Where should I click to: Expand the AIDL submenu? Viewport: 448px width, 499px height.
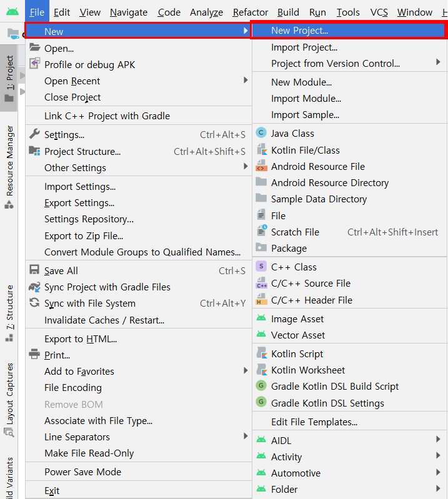[x=438, y=440]
